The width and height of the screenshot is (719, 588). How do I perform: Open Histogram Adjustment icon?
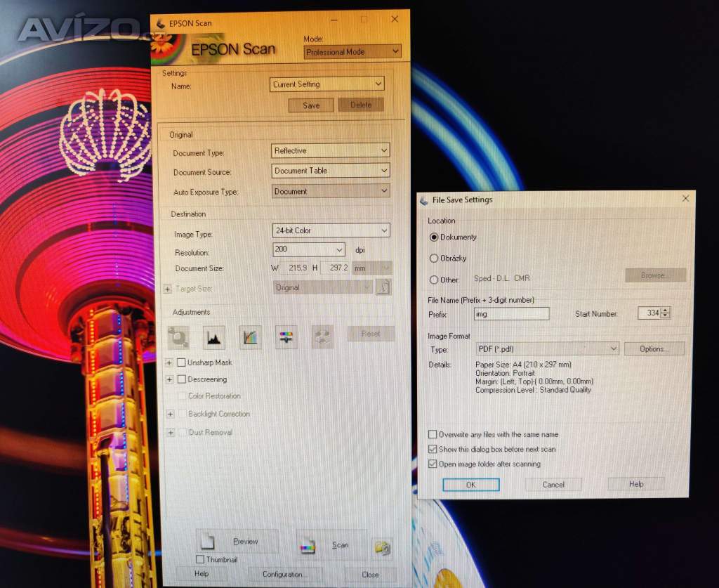[x=213, y=338]
